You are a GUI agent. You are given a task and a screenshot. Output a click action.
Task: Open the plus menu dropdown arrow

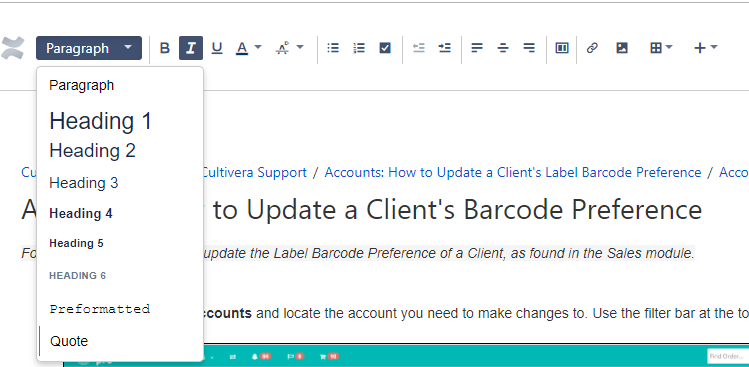coord(714,47)
